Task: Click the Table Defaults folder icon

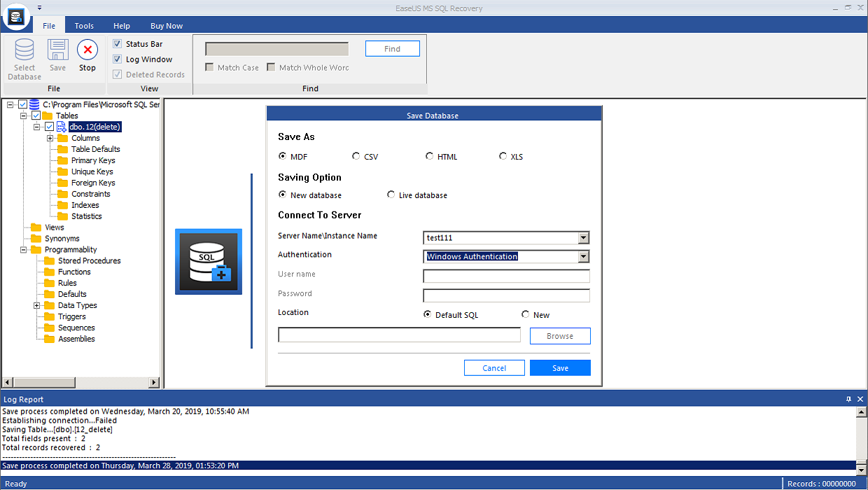Action: tap(63, 149)
